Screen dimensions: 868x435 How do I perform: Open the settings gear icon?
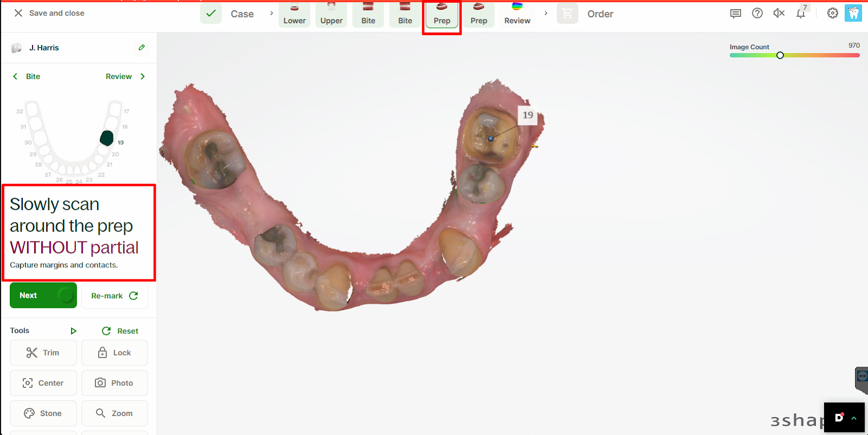click(832, 14)
